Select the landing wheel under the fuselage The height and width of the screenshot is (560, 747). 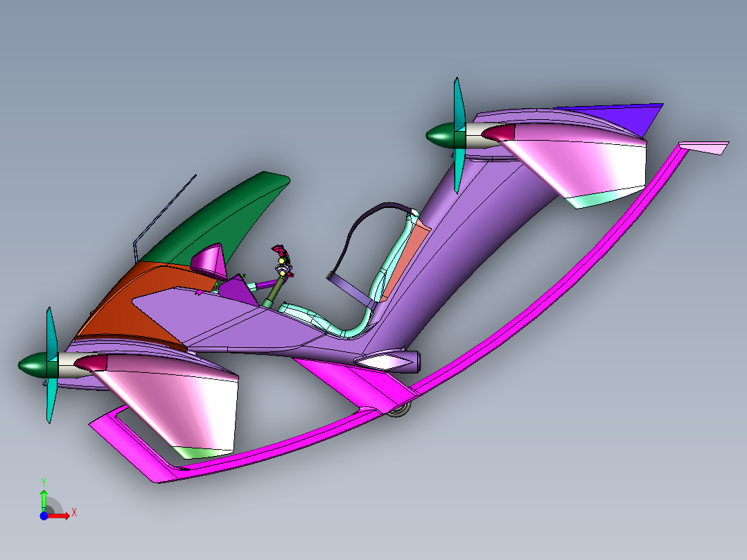tap(399, 411)
